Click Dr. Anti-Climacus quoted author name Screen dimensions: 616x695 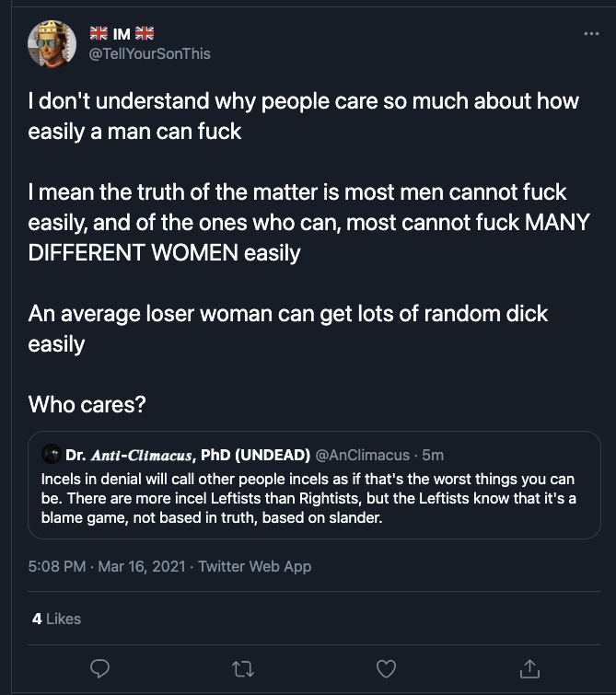pyautogui.click(x=188, y=455)
